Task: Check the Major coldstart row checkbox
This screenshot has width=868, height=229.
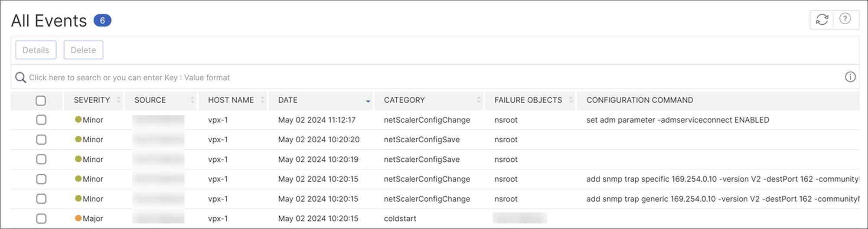Action: [41, 219]
